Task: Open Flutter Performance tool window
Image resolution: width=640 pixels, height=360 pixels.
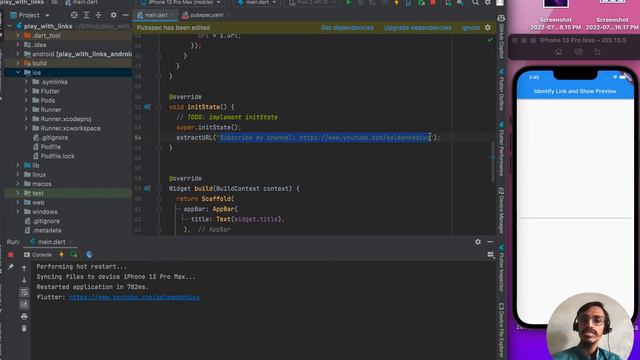Action: [x=501, y=149]
